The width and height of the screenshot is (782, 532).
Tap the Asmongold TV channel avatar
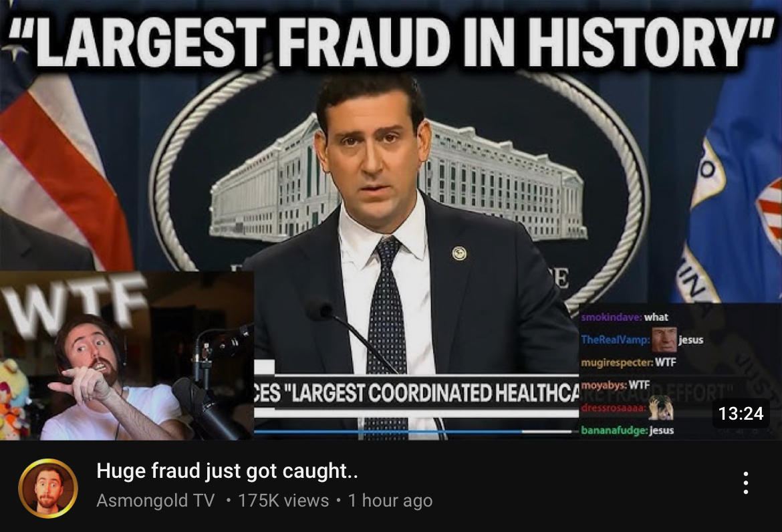point(48,488)
